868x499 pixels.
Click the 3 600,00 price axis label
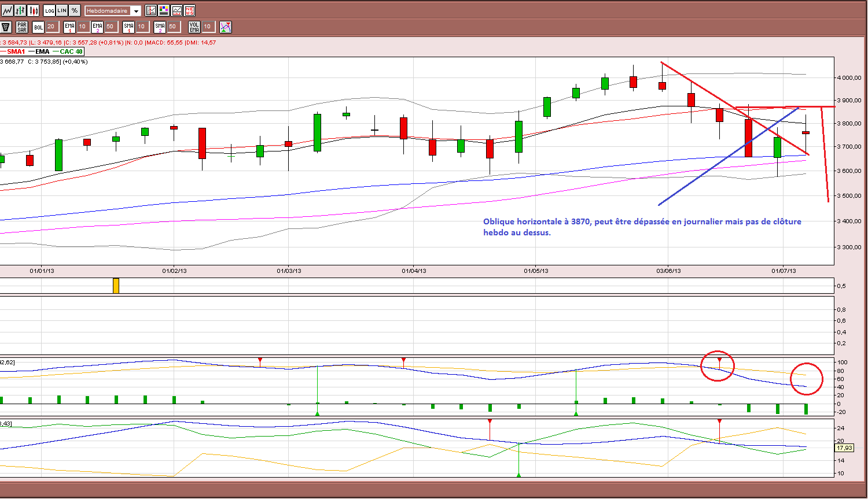pos(849,171)
